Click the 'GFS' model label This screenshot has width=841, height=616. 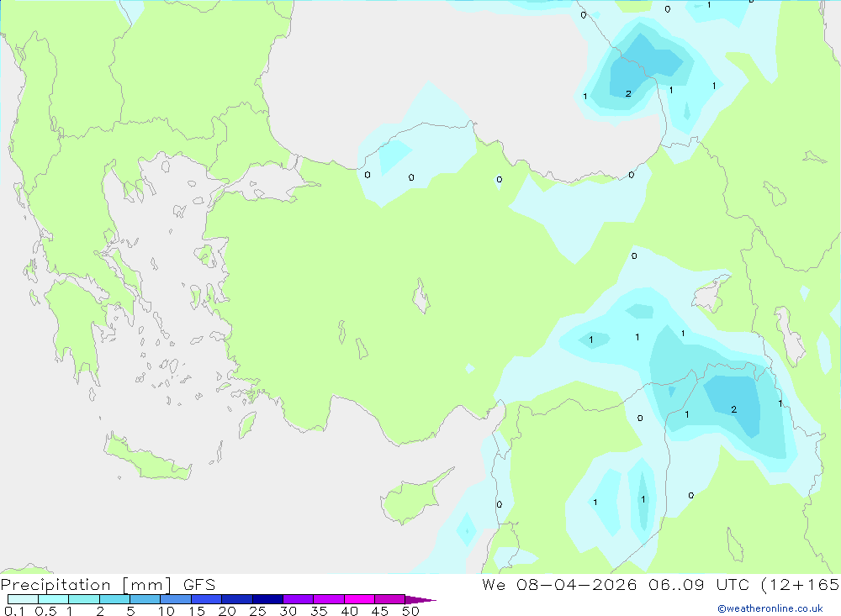(199, 584)
